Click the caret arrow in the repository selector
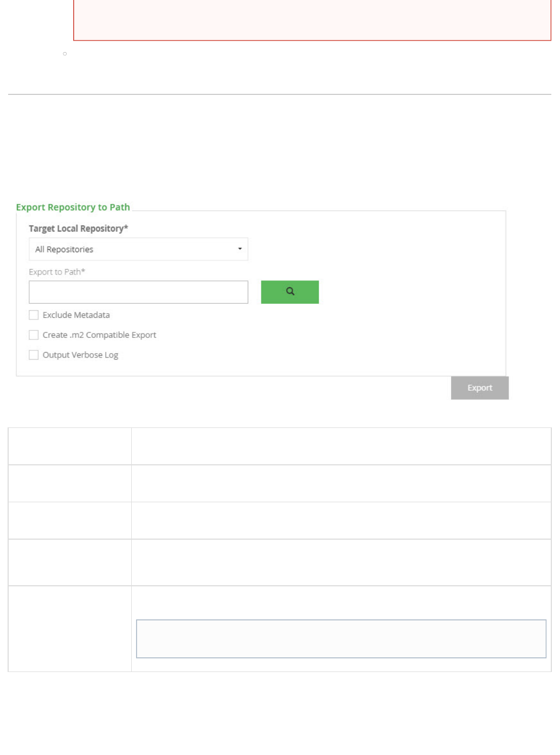This screenshot has height=755, width=560. [240, 249]
